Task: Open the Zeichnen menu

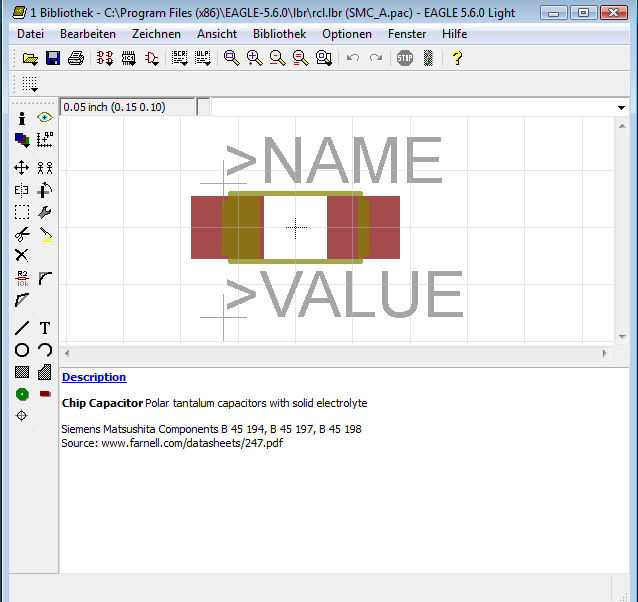Action: click(156, 34)
